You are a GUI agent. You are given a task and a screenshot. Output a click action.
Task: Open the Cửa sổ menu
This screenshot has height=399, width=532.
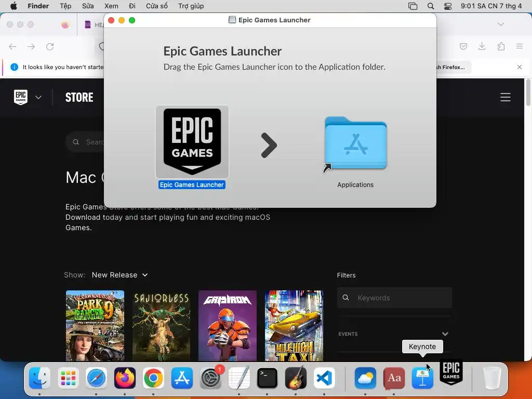click(157, 6)
